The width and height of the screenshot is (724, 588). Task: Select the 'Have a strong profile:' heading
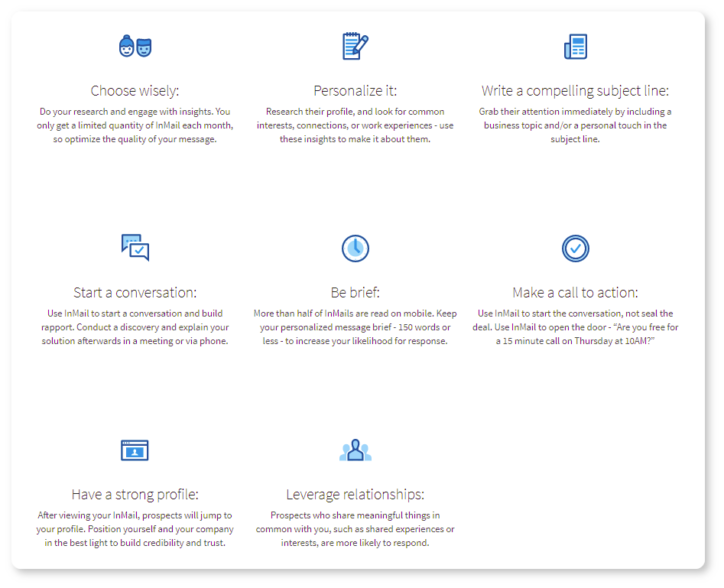135,494
